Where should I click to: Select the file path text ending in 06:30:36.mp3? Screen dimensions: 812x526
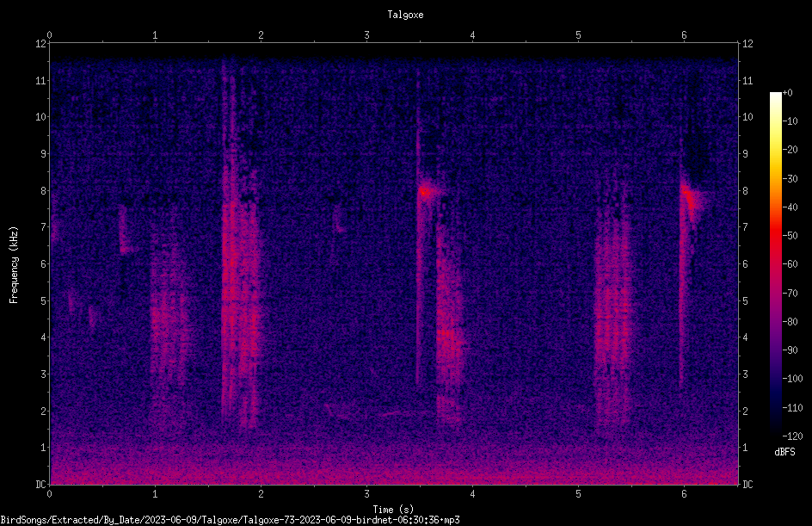(230, 520)
